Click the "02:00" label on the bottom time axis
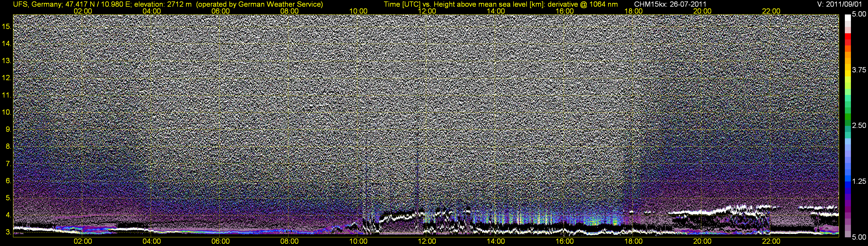 tap(83, 241)
